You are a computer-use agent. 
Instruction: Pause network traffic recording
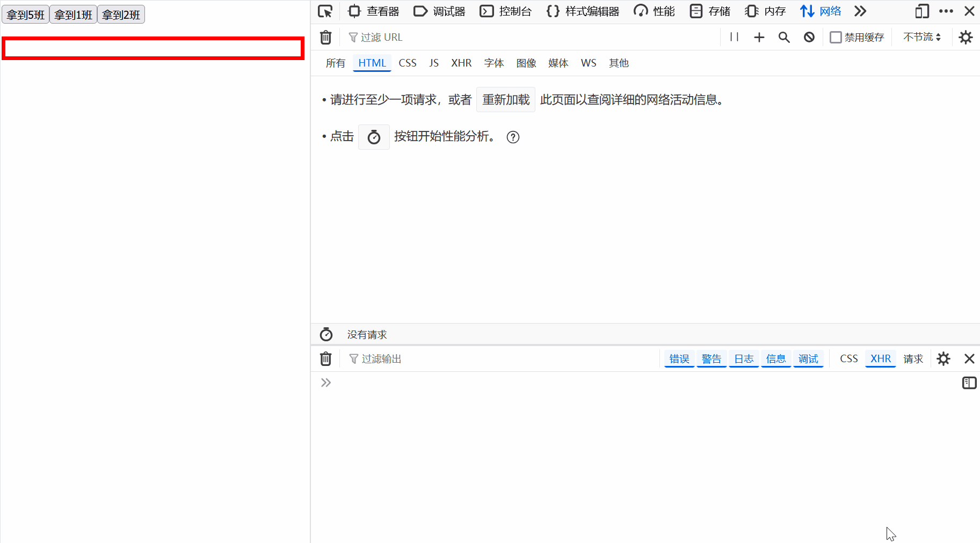click(x=734, y=37)
